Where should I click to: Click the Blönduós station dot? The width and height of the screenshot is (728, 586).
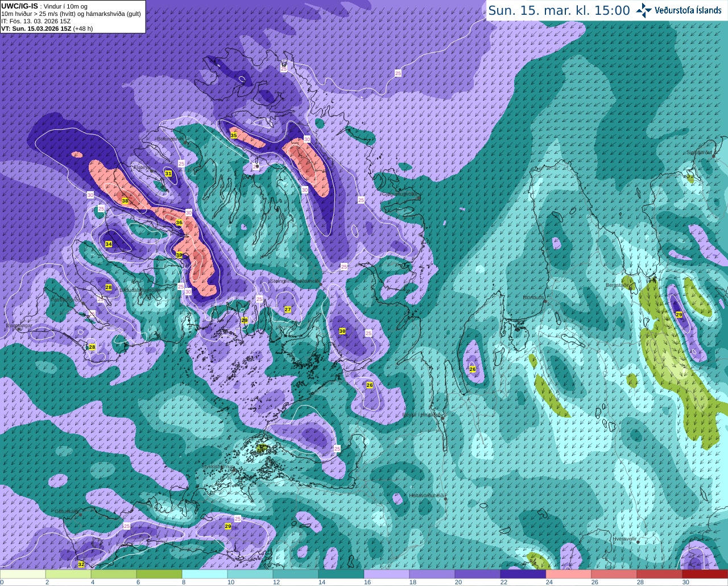(545, 302)
